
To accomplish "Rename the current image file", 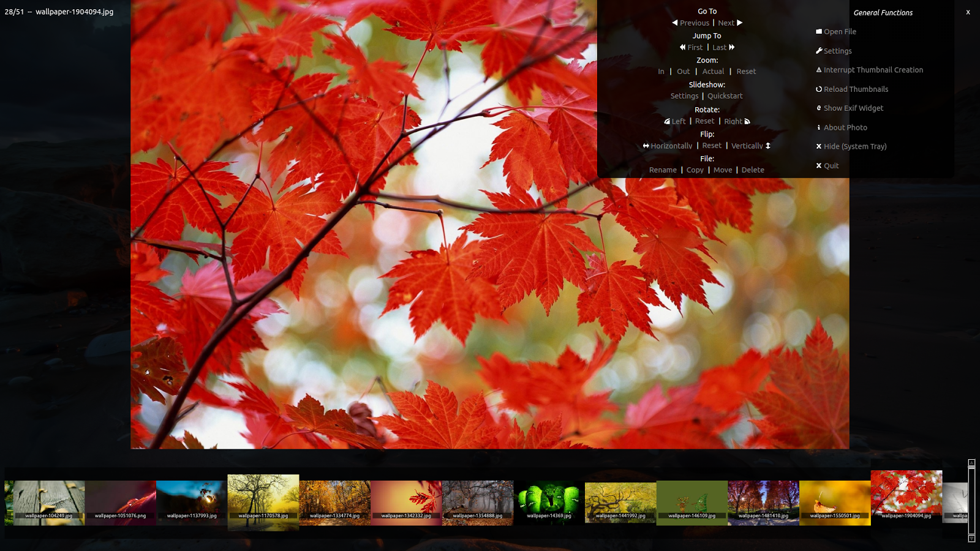I will point(663,170).
